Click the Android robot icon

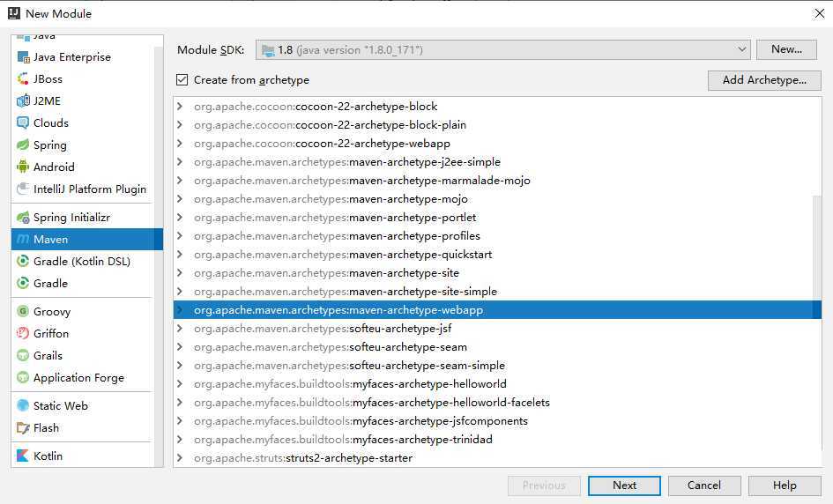click(23, 167)
